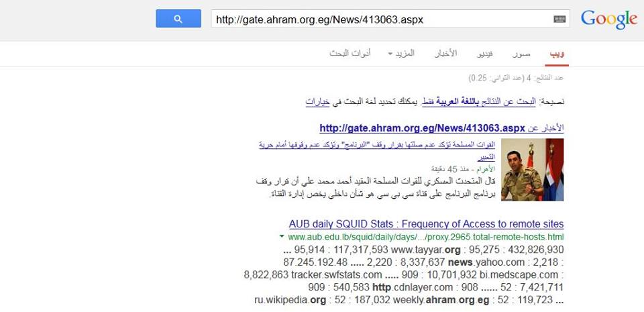The width and height of the screenshot is (644, 312).
Task: Click the blue magnifier search button
Action: coord(178,19)
